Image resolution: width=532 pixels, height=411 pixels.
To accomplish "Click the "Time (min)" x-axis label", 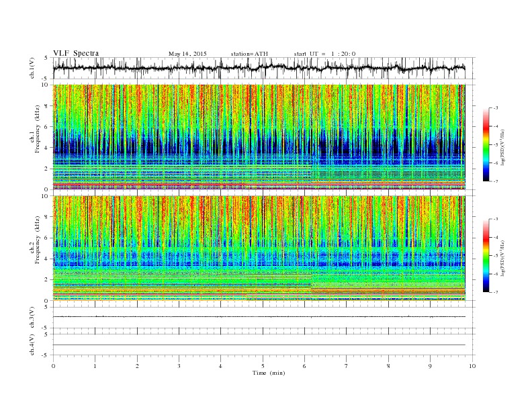I will pyautogui.click(x=269, y=373).
